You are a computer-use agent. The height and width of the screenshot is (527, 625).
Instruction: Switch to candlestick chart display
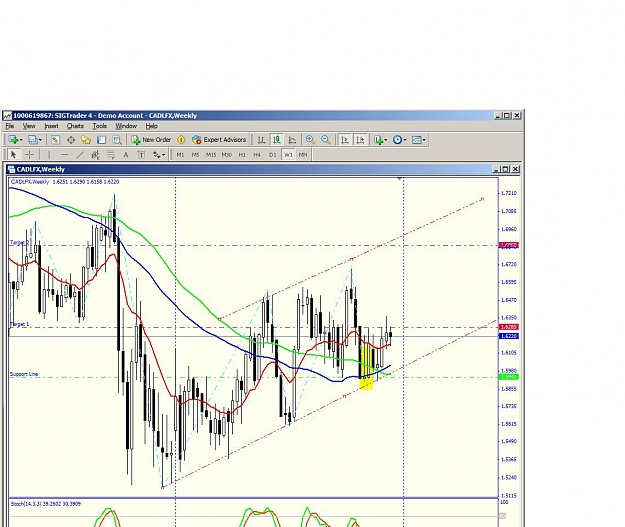276,140
